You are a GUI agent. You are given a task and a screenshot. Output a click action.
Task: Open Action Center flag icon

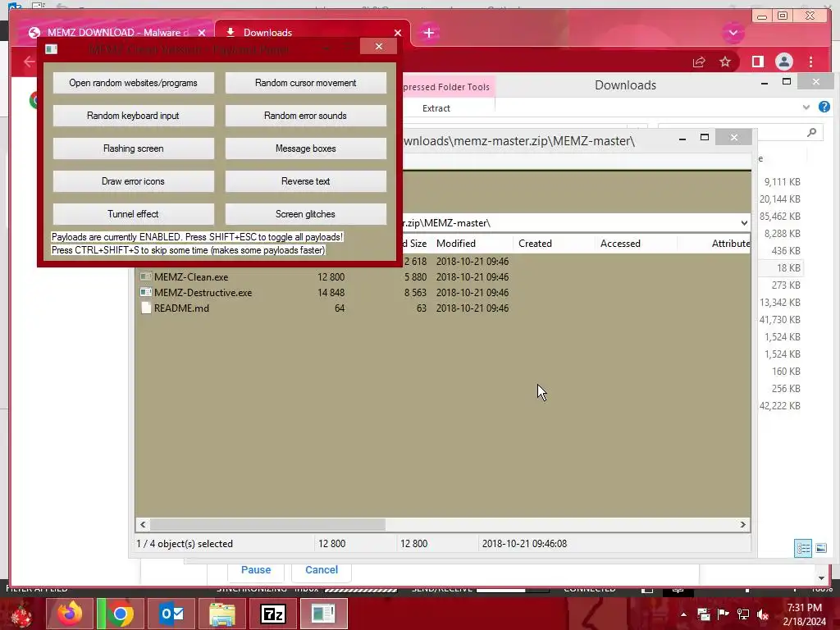[724, 614]
